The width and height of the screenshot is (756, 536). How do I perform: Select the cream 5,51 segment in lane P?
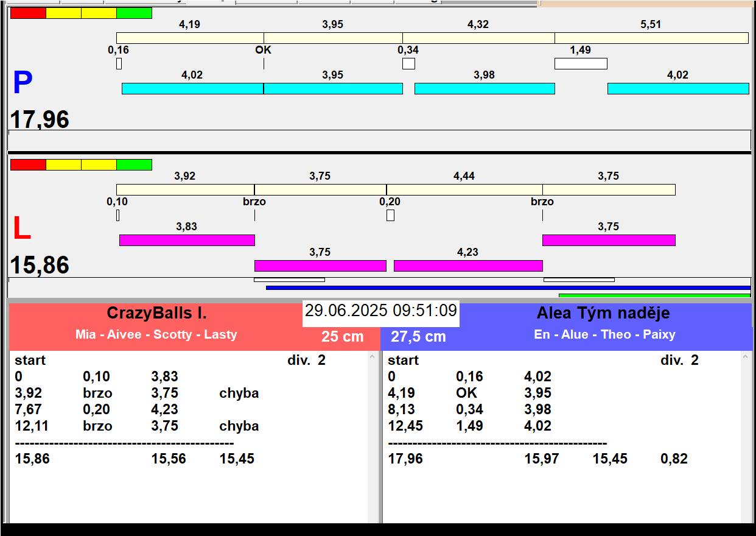pyautogui.click(x=651, y=38)
